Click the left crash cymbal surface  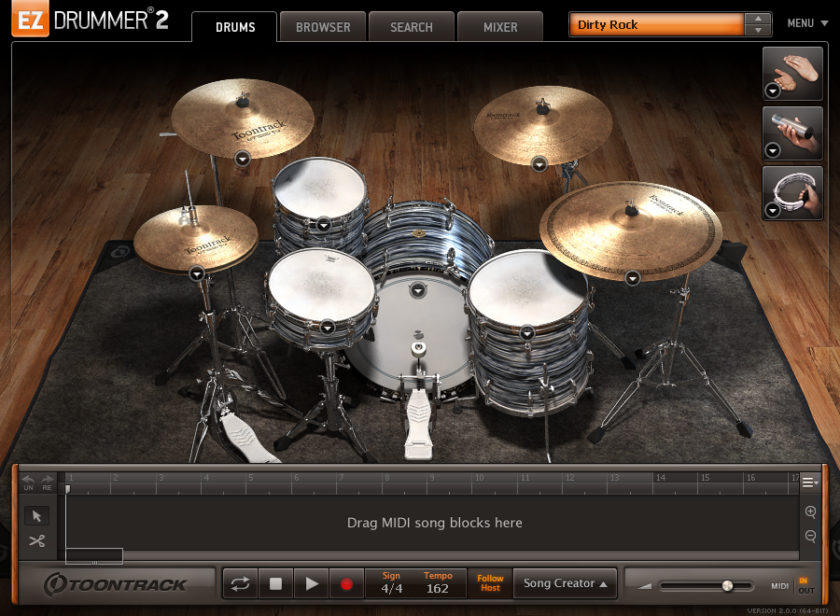(x=242, y=118)
